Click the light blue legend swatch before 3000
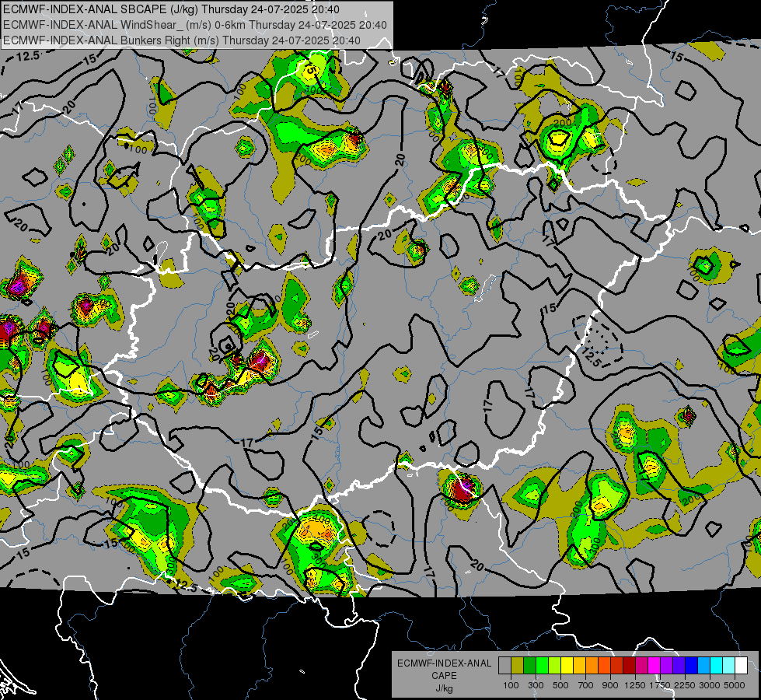 click(x=703, y=666)
